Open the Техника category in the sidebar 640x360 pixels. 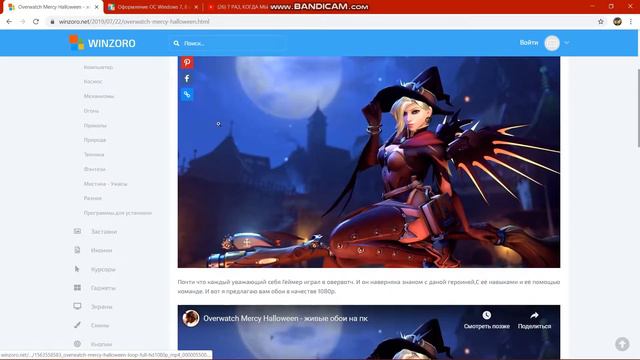(x=94, y=155)
